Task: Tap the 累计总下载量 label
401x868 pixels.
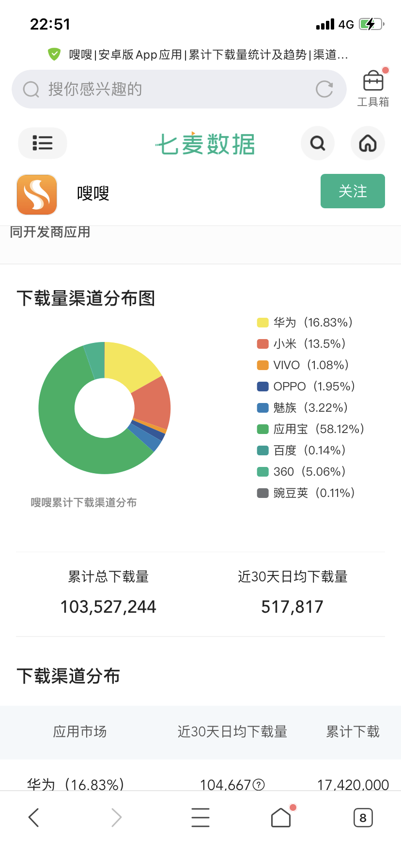Action: point(108,577)
